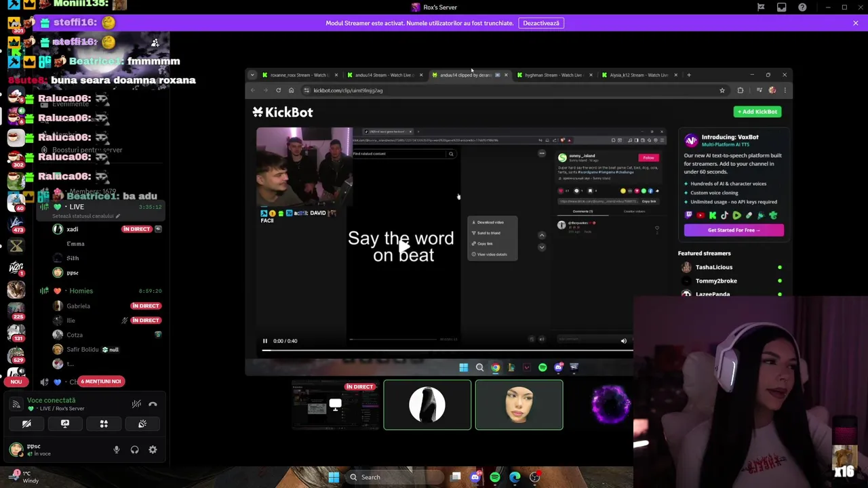Select the woman face avatar voice tile

[519, 405]
